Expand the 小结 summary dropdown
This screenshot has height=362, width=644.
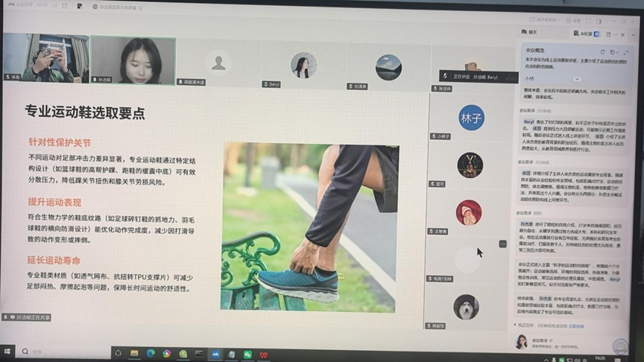click(576, 78)
